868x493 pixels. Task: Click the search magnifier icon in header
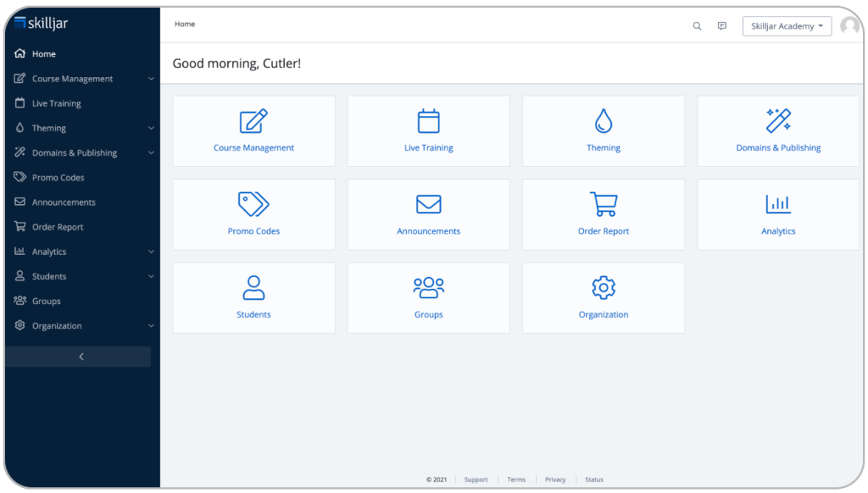point(697,26)
